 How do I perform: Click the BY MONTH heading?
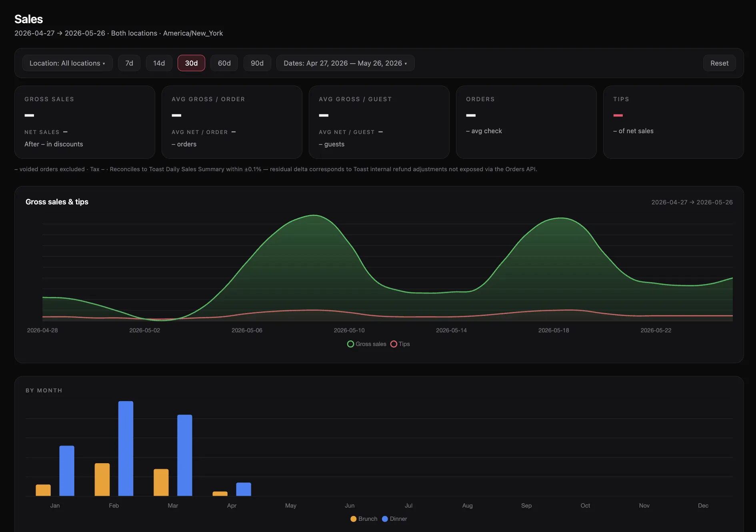[44, 390]
